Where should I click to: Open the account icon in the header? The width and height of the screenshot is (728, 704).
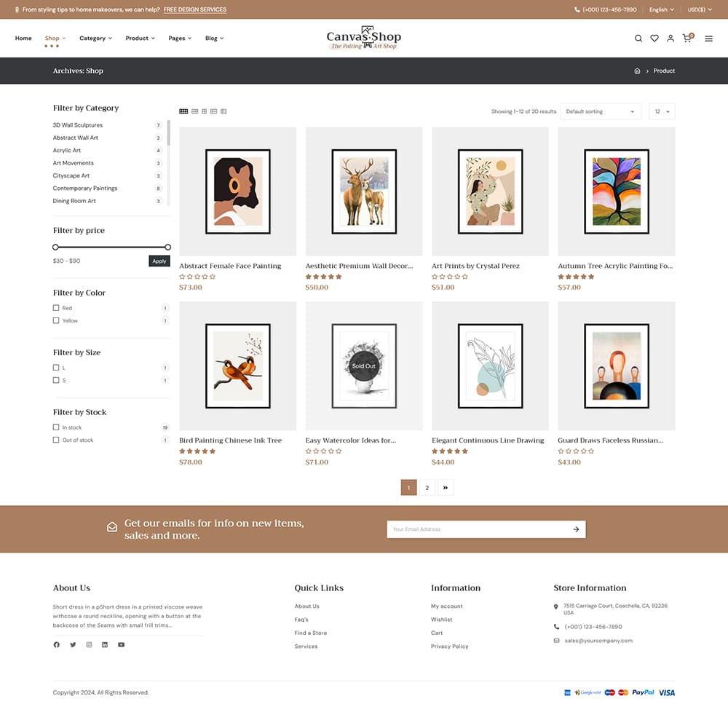click(x=670, y=38)
